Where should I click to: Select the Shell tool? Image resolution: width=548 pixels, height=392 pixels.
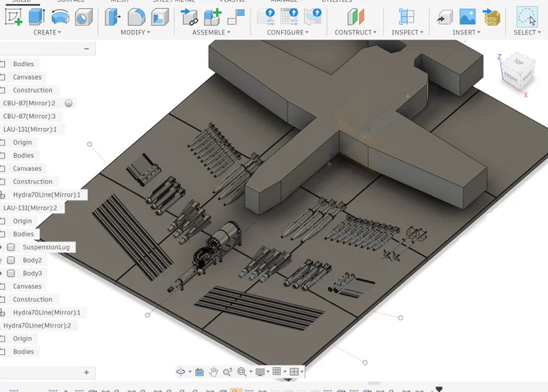pos(160,17)
